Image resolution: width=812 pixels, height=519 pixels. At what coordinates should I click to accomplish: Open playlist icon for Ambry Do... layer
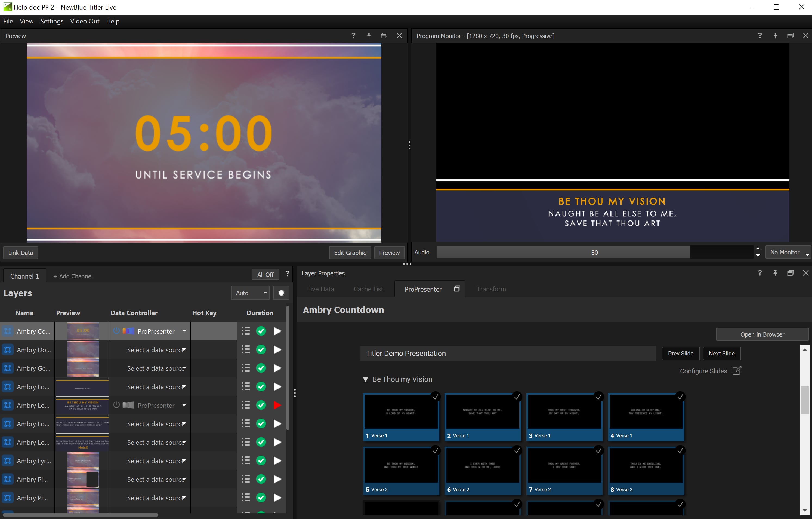(245, 350)
